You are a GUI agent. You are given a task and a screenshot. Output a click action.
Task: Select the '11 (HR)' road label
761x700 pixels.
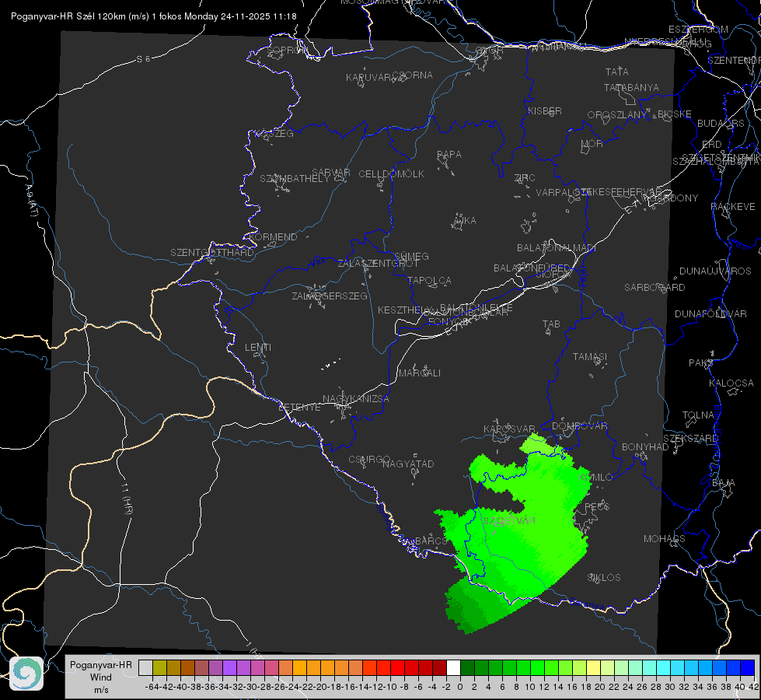[126, 499]
